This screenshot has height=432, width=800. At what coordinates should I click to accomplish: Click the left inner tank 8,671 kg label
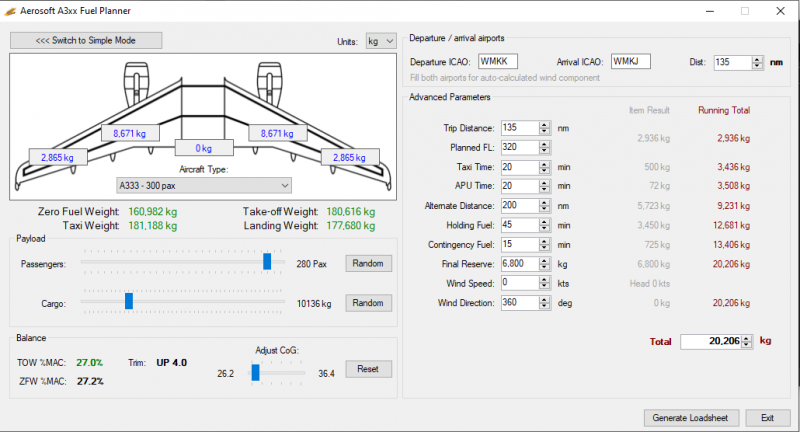[130, 133]
